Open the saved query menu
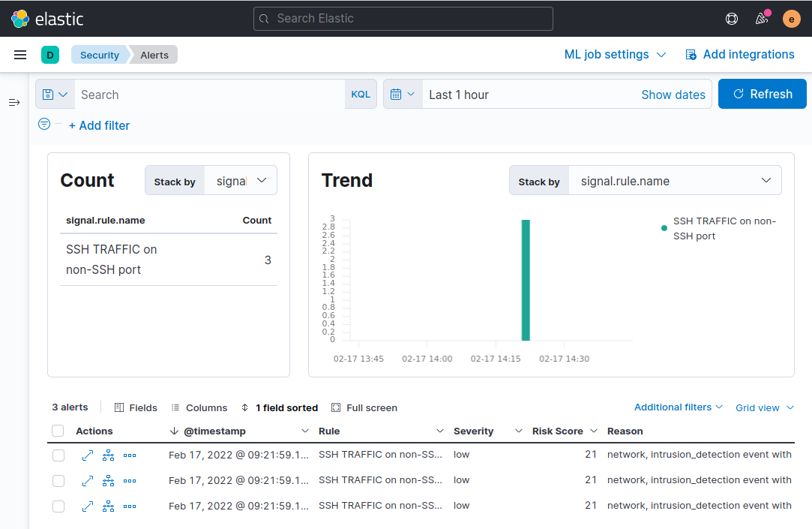This screenshot has width=812, height=529. tap(55, 95)
